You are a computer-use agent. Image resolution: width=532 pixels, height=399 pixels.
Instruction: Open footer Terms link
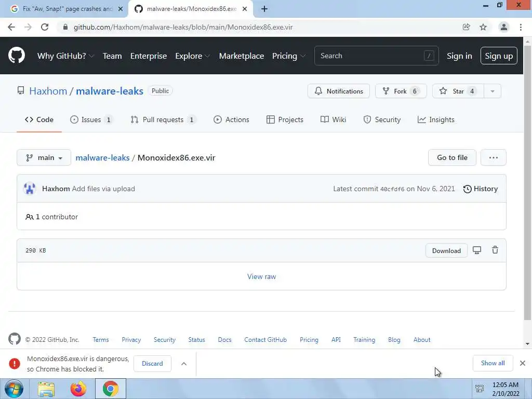tap(101, 340)
